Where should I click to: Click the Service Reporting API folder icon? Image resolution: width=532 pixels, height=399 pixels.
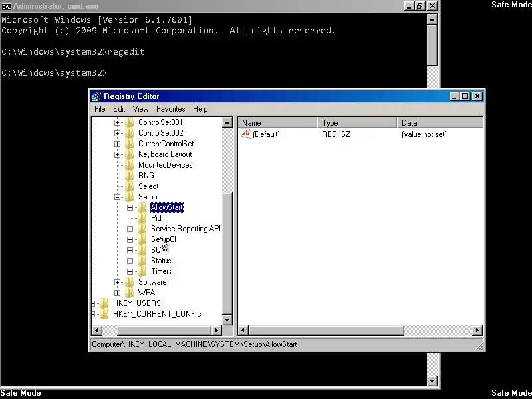[142, 229]
